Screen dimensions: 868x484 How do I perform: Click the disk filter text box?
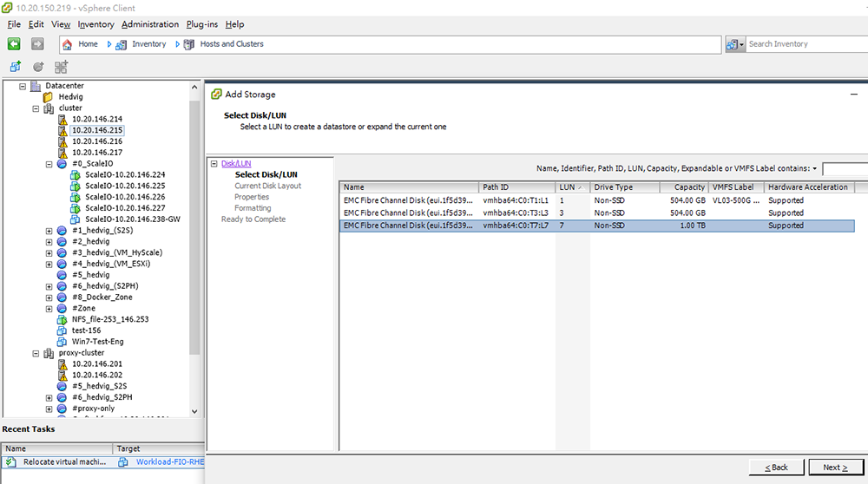(845, 169)
